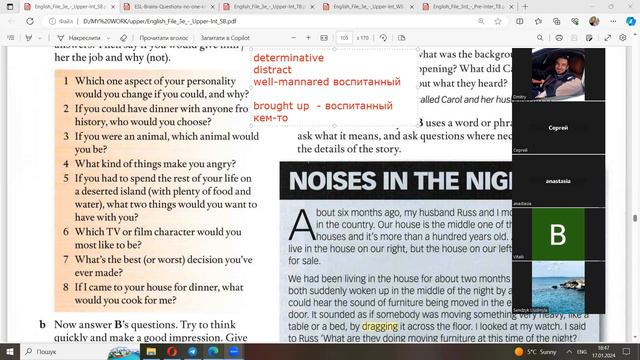Click the PDF vertical scrollbar thumb
640x360 pixels.
635,218
